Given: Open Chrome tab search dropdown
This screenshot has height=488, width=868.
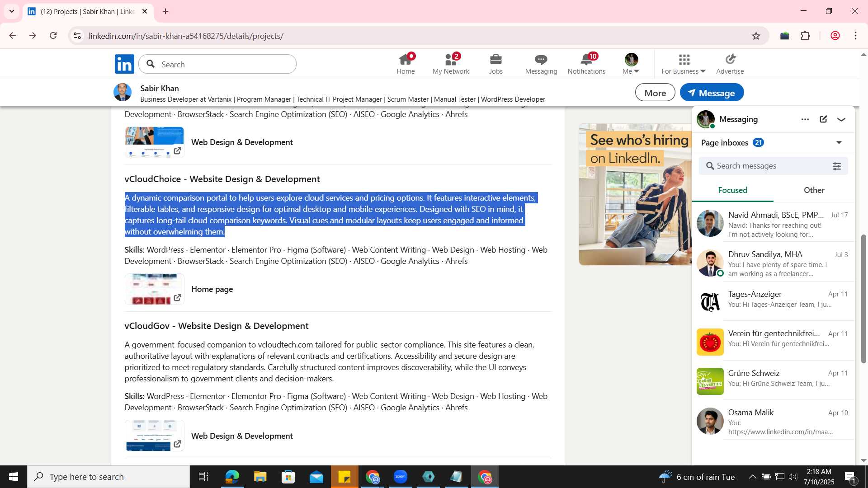Looking at the screenshot, I should (12, 11).
